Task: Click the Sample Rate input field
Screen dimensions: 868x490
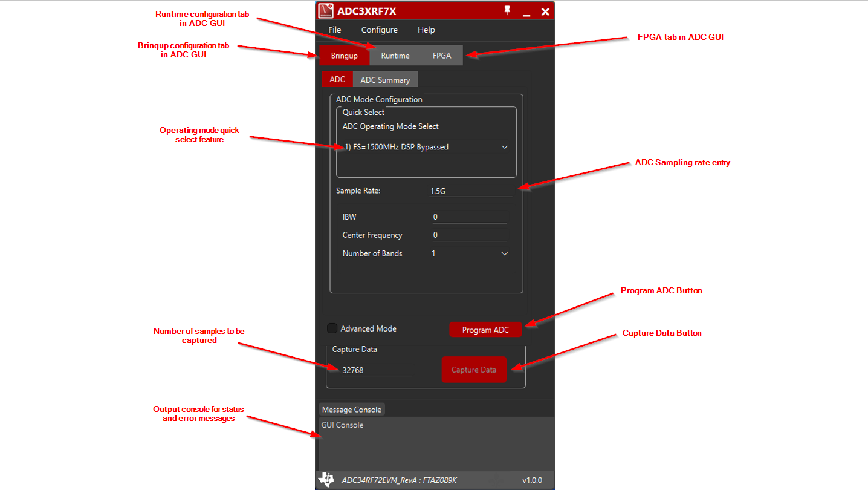Action: tap(470, 191)
